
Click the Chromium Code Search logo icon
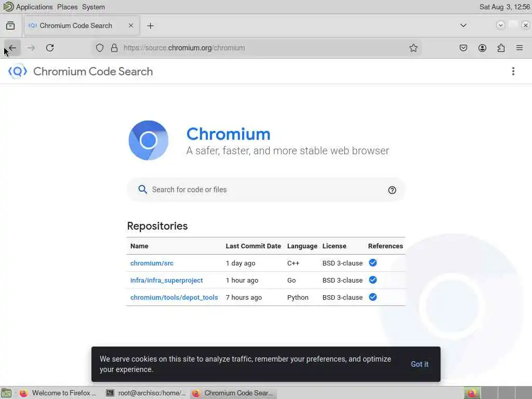pos(18,71)
